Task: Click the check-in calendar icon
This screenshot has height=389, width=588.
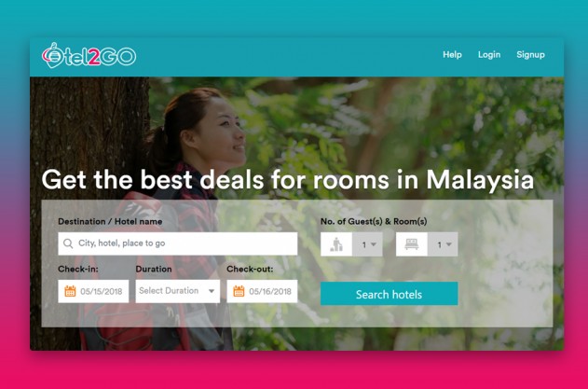Action: coord(70,291)
